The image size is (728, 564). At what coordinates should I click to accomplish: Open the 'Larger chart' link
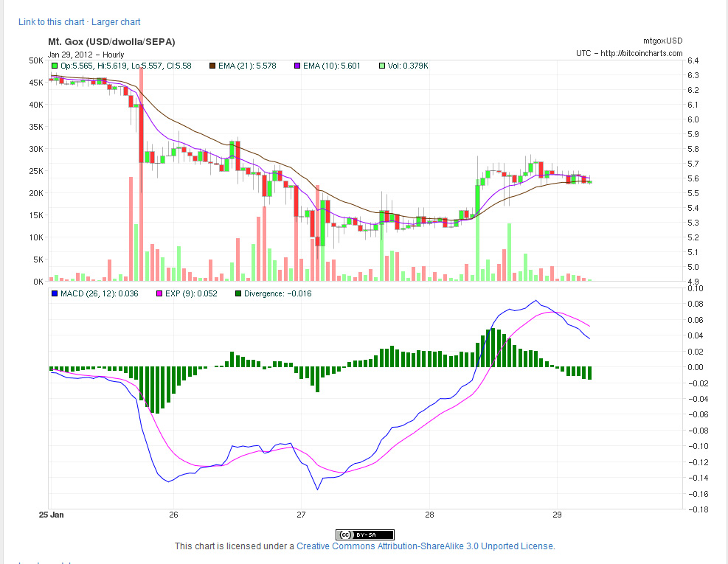[x=116, y=22]
